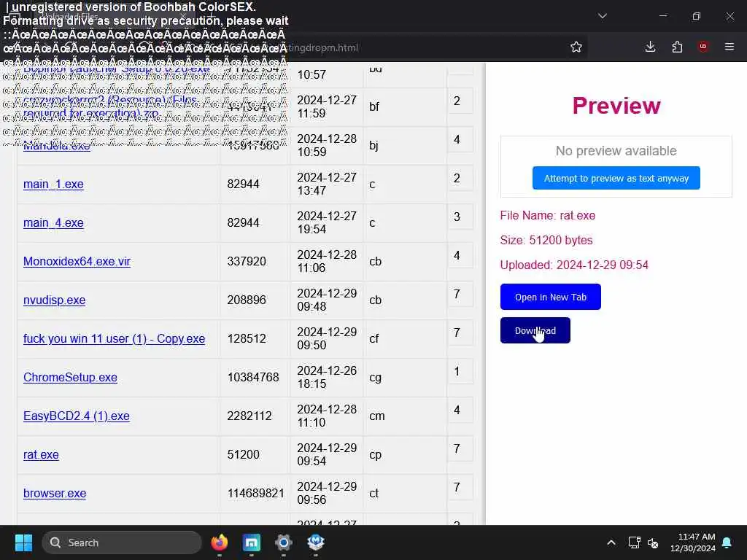Select the date cell 2024-12-27 13:47

327,184
